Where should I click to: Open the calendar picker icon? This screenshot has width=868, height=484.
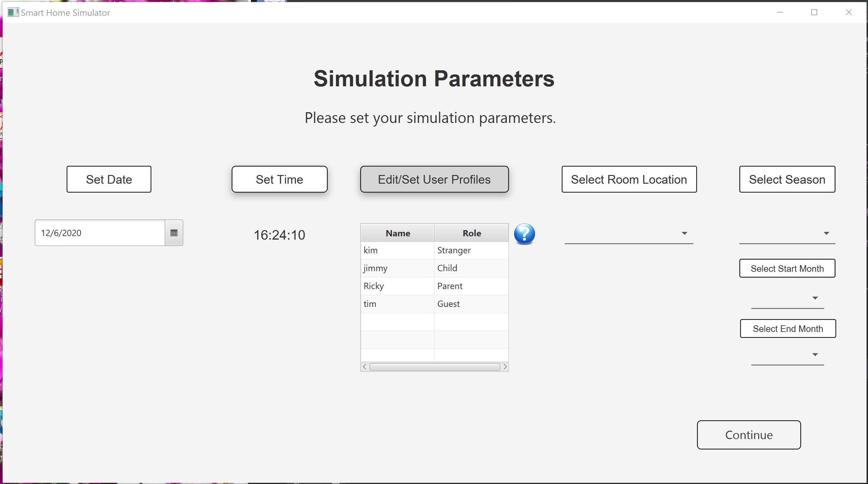point(174,233)
